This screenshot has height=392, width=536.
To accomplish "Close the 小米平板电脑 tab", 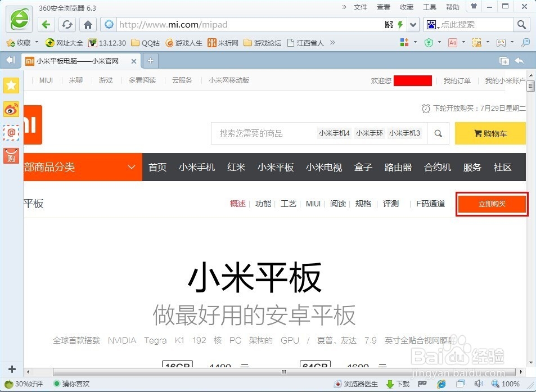I will [x=134, y=61].
